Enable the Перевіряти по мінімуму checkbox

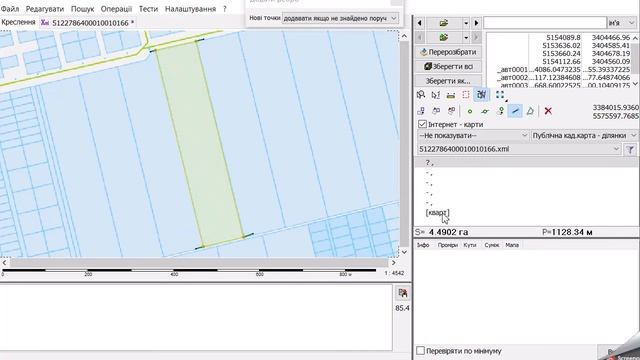pos(420,351)
